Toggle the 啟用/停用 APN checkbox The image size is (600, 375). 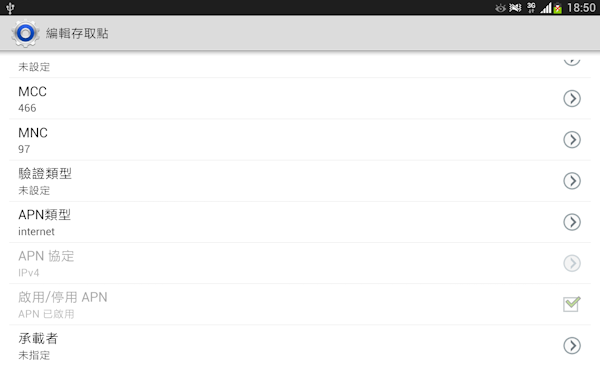572,304
